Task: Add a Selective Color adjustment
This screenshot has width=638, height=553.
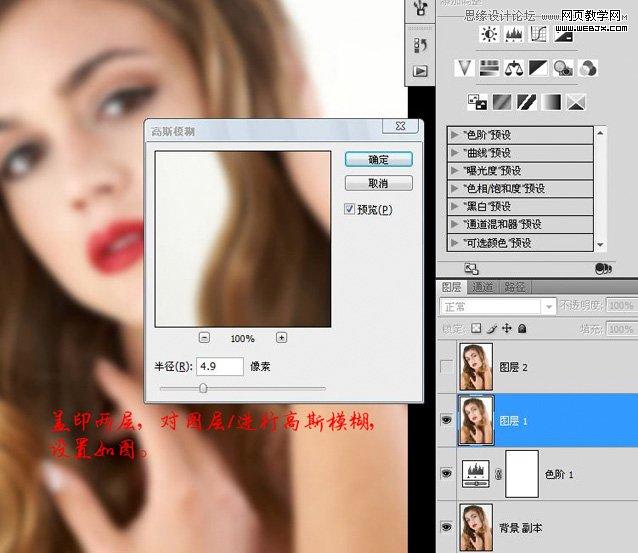Action: click(x=576, y=102)
